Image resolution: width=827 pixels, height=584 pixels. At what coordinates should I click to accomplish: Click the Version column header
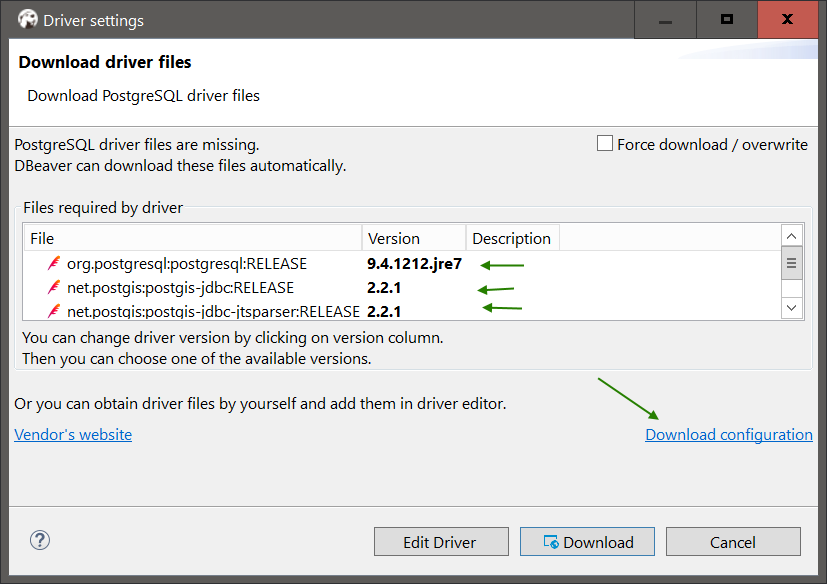tap(414, 238)
